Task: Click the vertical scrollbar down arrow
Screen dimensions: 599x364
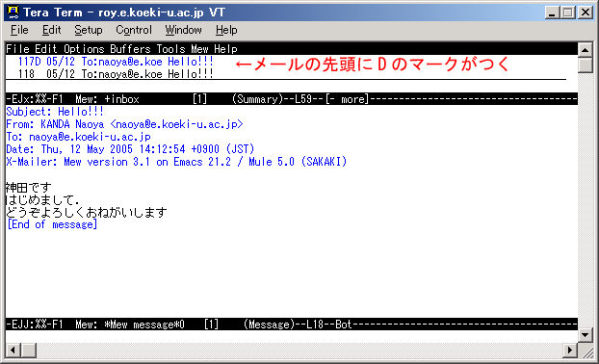Action: tap(585, 335)
